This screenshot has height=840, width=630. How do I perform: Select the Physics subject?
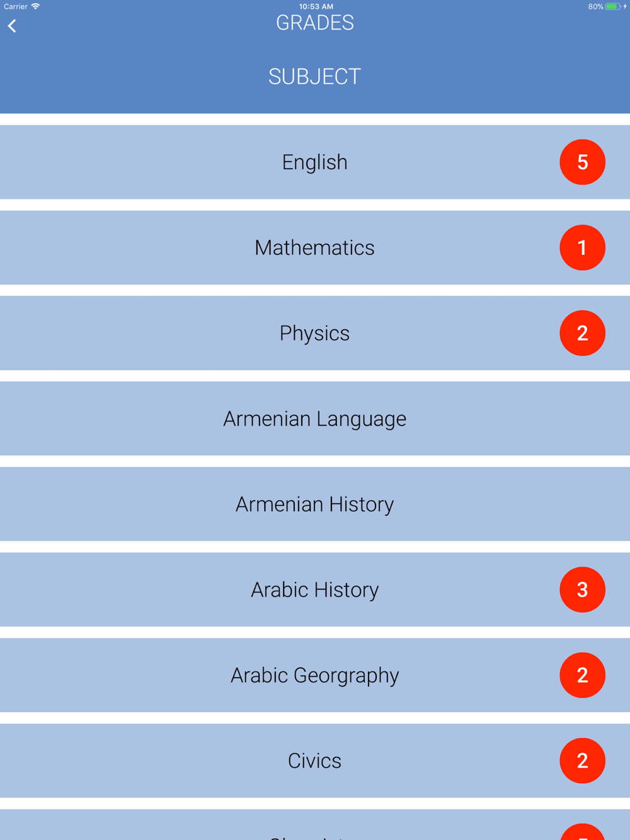pos(315,333)
